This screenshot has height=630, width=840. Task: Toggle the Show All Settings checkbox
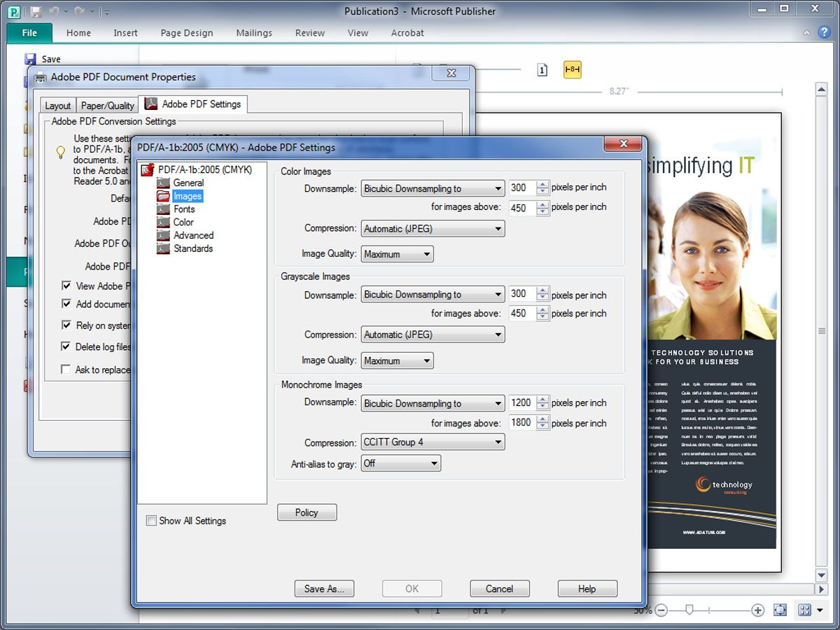coord(150,521)
